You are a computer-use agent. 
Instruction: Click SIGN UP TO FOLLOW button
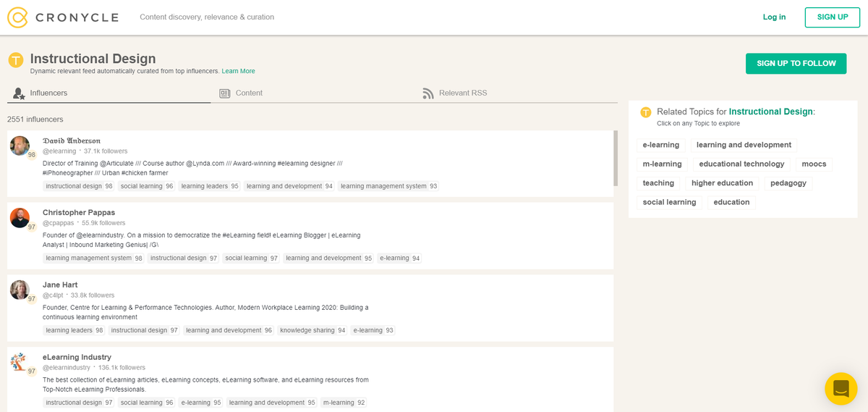796,64
